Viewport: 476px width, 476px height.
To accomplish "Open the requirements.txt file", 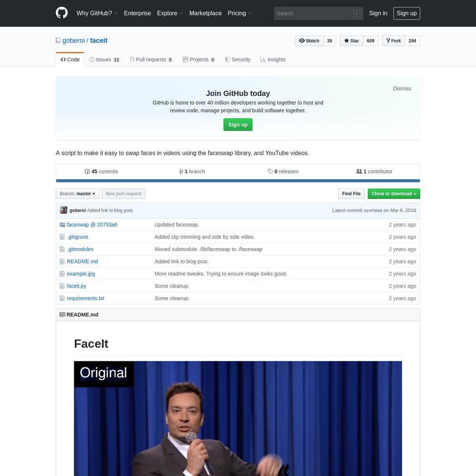I will tap(85, 298).
